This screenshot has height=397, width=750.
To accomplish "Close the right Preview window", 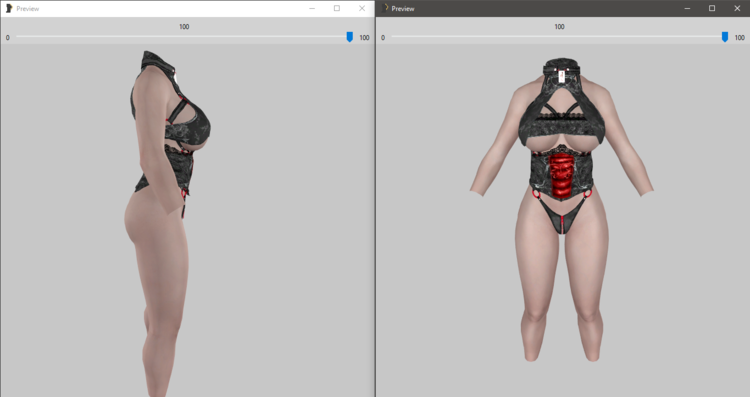I will [737, 8].
